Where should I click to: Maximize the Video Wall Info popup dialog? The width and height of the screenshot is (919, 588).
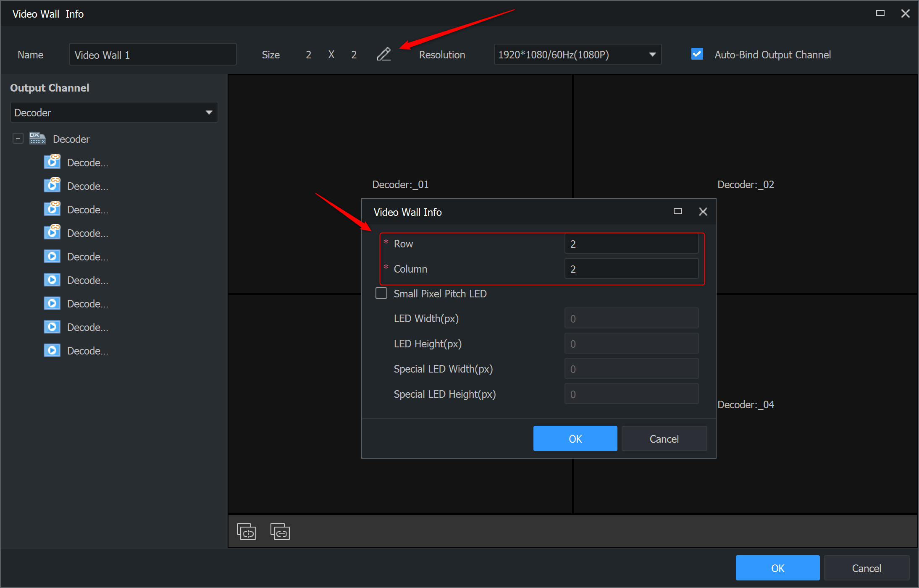point(677,212)
